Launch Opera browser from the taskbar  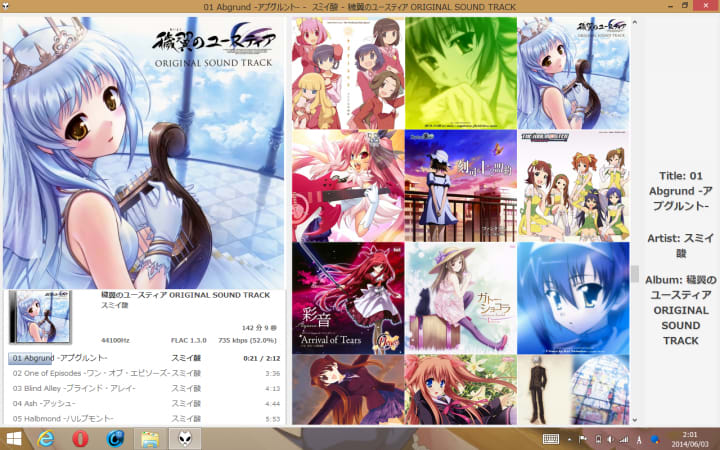coord(80,439)
